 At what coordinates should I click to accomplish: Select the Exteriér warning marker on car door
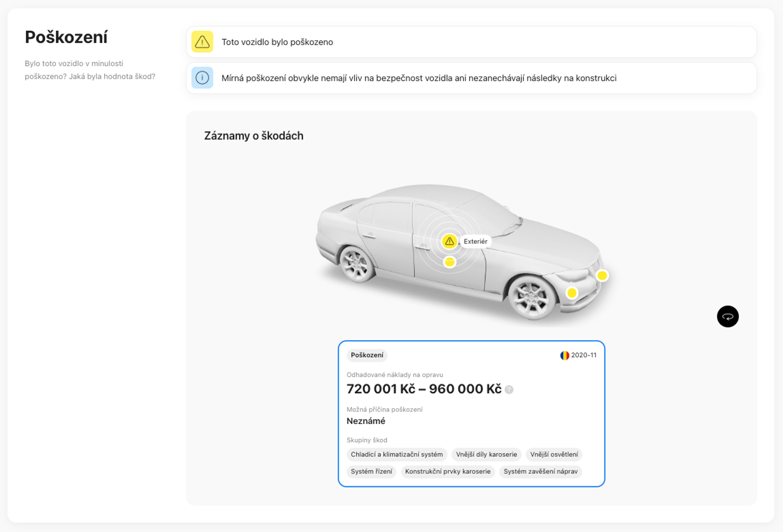[x=449, y=241]
